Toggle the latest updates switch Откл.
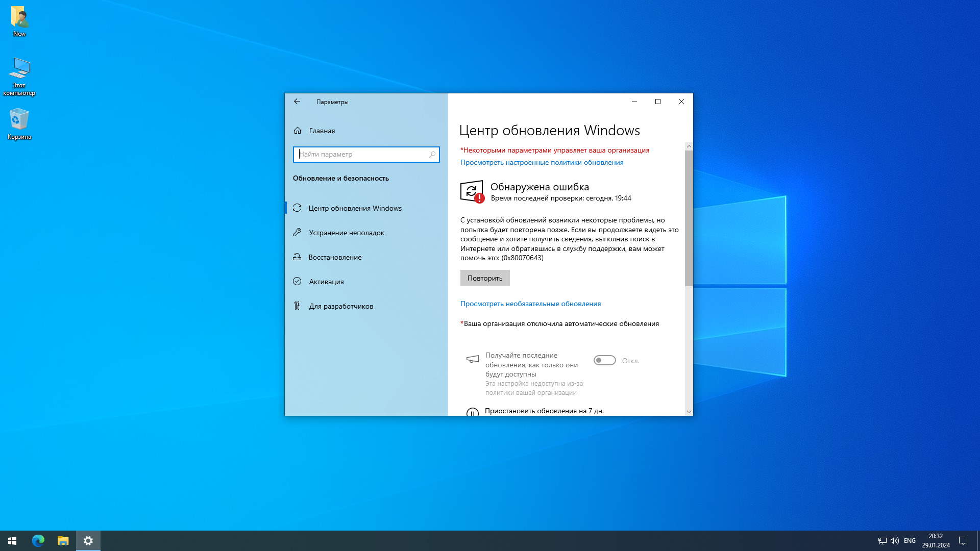980x551 pixels. click(x=604, y=361)
